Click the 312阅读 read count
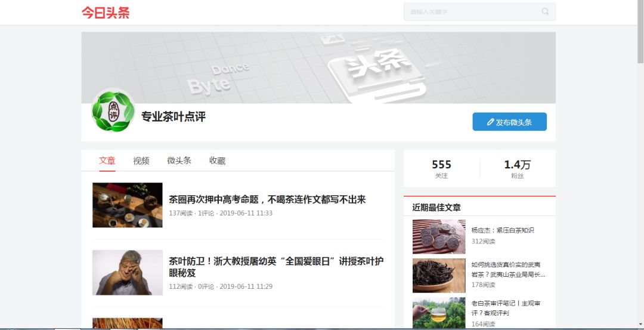This screenshot has height=330, width=644. pos(484,241)
